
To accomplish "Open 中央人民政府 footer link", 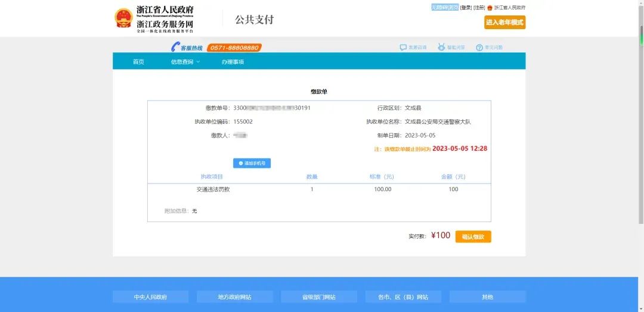I will 150,297.
